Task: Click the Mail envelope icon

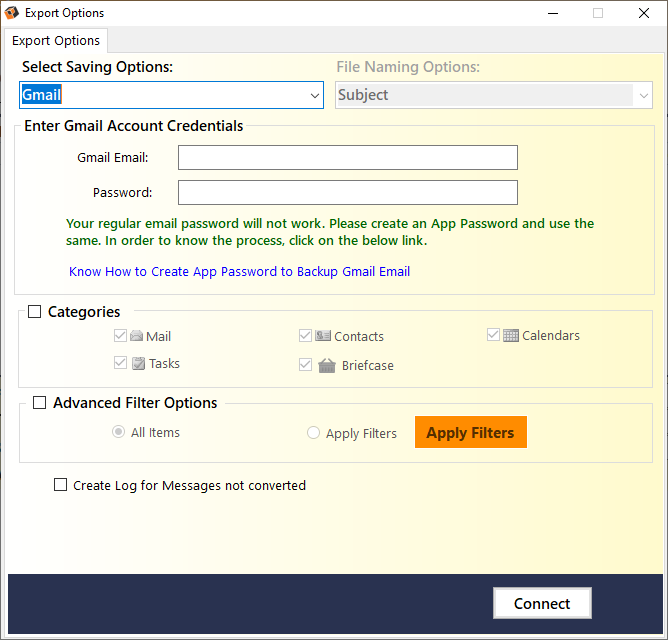Action: (x=136, y=336)
